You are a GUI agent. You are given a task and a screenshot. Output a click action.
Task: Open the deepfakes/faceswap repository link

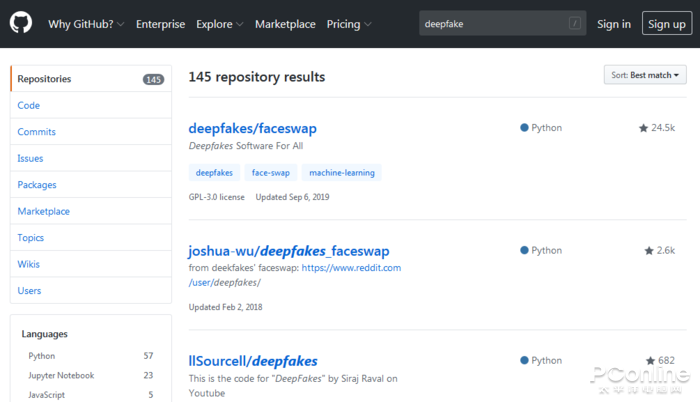(252, 129)
